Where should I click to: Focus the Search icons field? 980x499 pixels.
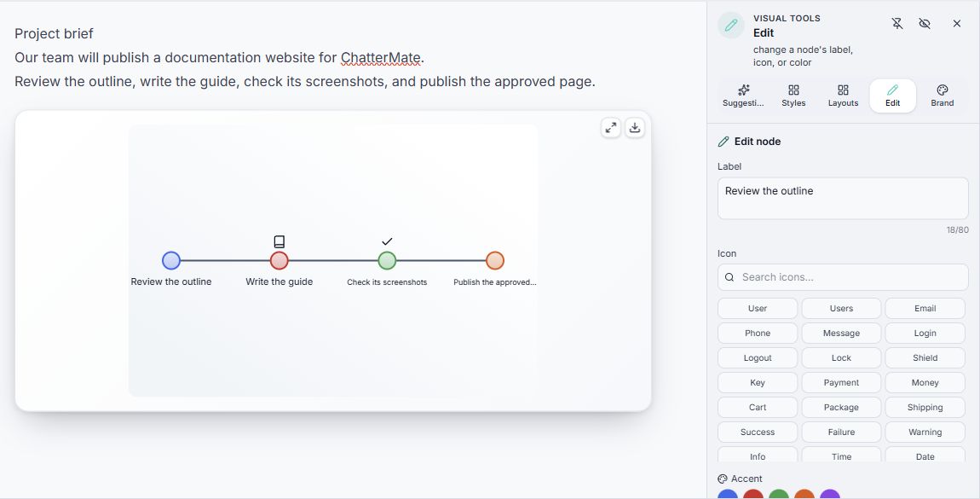(x=843, y=277)
